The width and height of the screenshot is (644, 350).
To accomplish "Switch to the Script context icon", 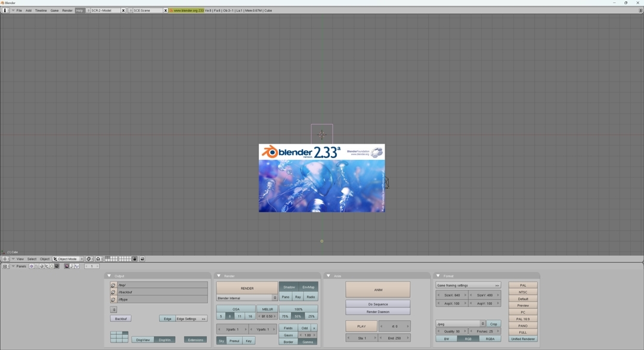I will [x=36, y=266].
